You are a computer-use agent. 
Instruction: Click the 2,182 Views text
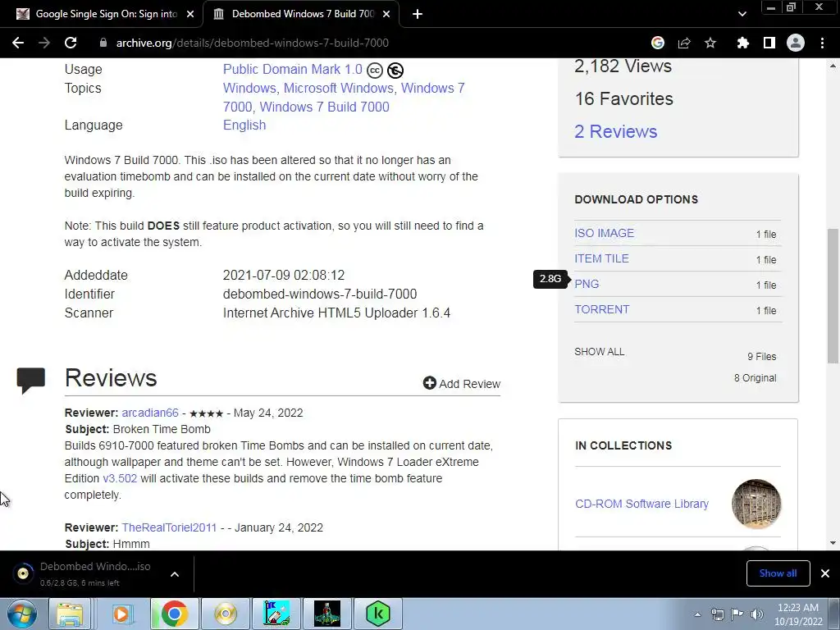pos(623,66)
